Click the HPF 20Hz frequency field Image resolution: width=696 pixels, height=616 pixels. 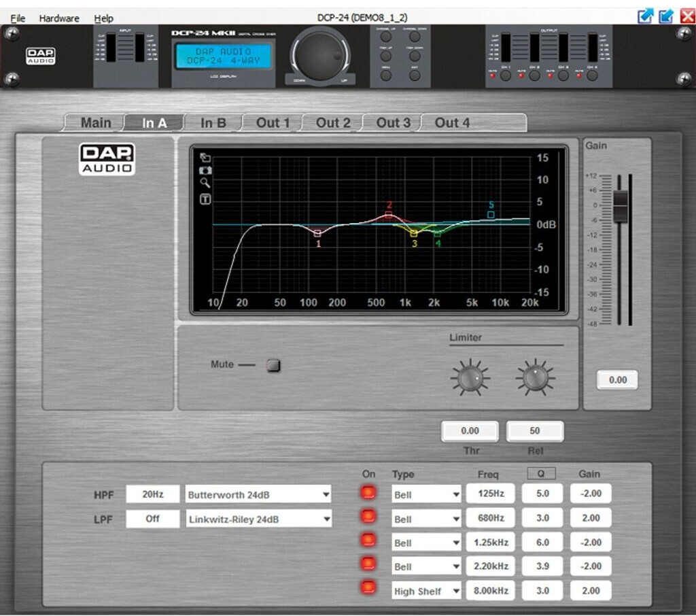tap(153, 494)
